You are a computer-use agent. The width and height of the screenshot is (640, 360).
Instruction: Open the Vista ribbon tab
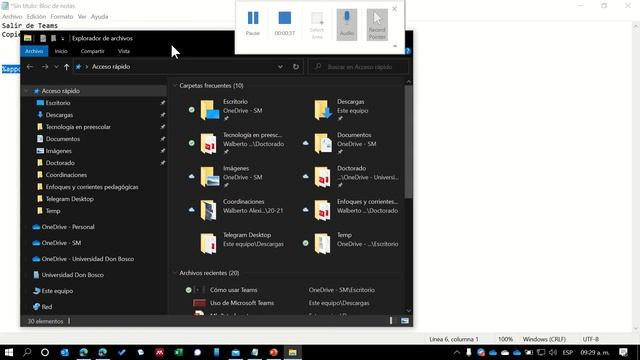[124, 51]
